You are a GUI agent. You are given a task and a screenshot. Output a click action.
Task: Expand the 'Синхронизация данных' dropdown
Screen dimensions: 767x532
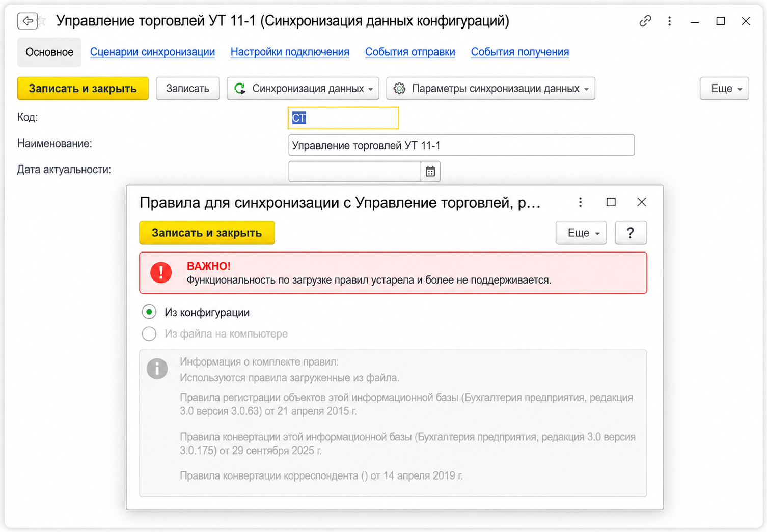coord(303,89)
